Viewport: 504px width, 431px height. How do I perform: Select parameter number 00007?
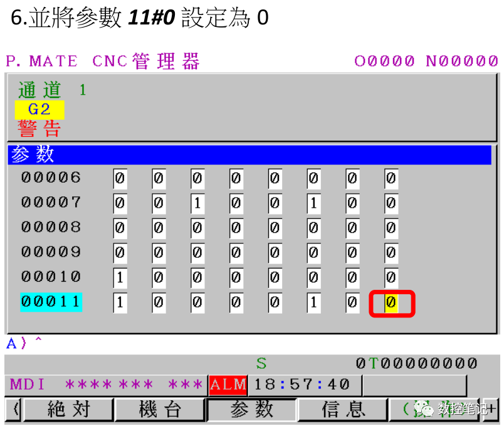click(x=51, y=203)
